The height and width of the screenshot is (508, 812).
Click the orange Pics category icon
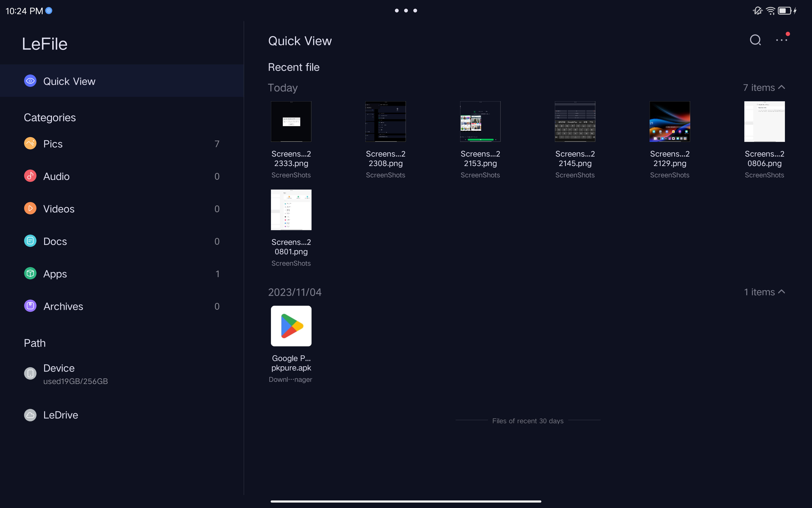click(x=30, y=144)
